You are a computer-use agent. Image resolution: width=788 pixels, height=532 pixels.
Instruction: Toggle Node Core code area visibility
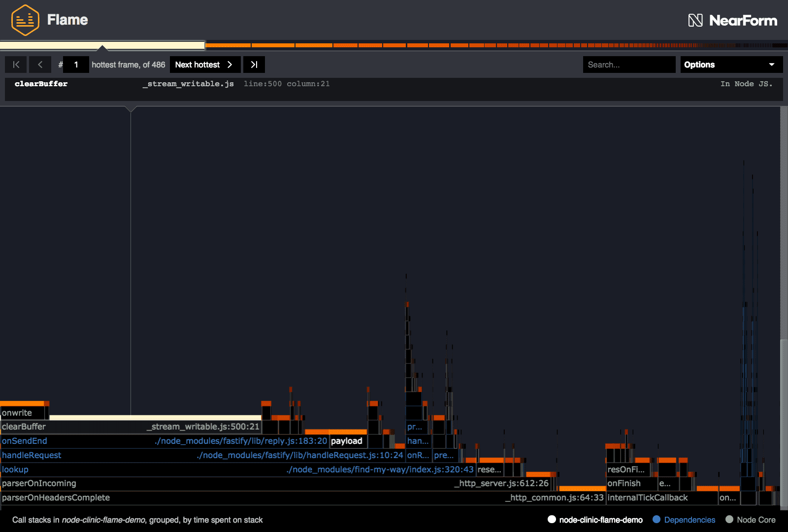pyautogui.click(x=750, y=520)
